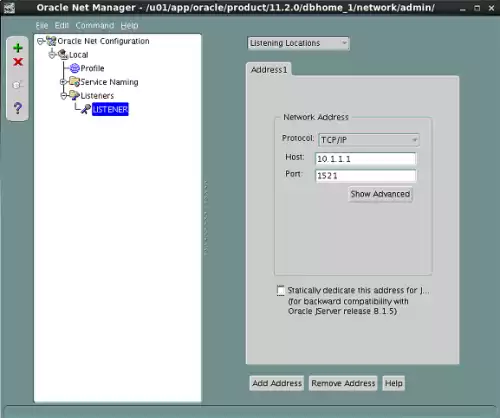This screenshot has width=500, height=418.
Task: Click the test service icon in sidebar
Action: pyautogui.click(x=17, y=85)
